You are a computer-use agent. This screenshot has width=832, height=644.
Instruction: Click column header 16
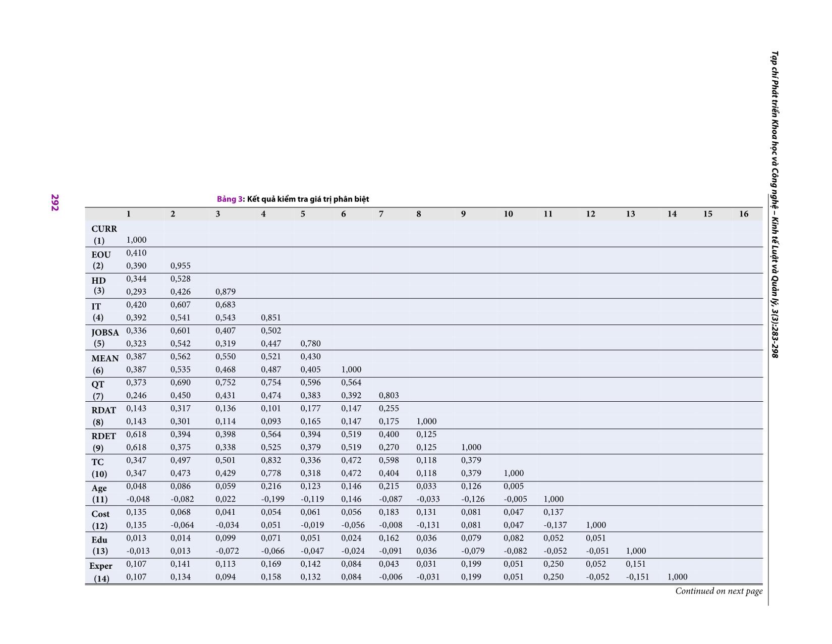pyautogui.click(x=744, y=214)
